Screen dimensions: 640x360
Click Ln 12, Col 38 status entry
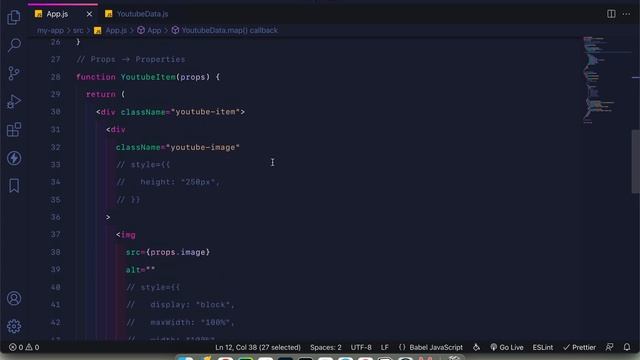coord(258,347)
